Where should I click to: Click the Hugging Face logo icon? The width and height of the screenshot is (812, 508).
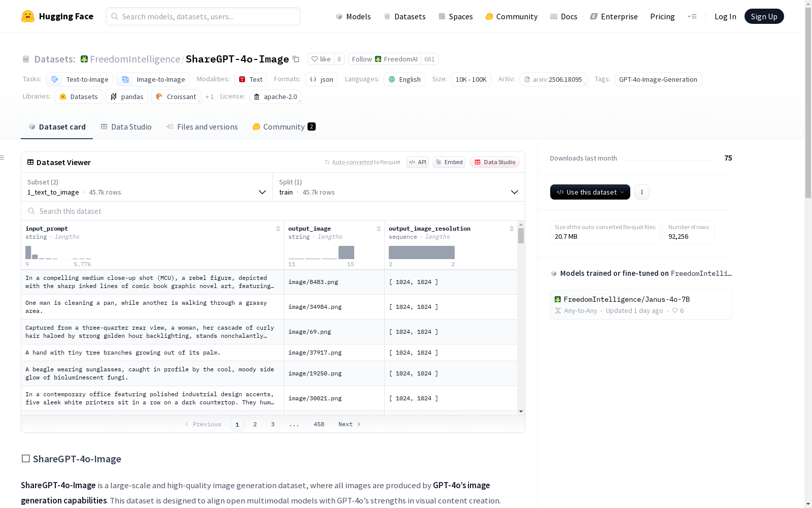28,16
